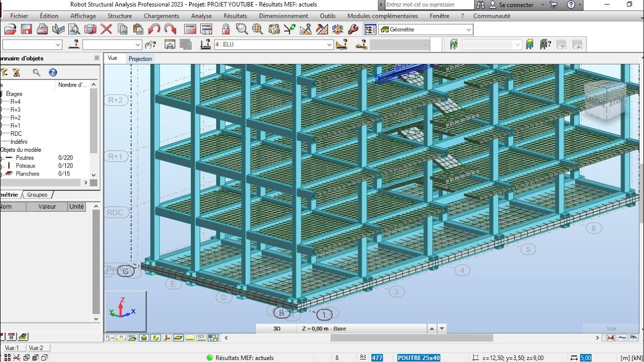Viewport: 644px width, 362px height.
Task: Click the Valeur column header
Action: (x=47, y=206)
